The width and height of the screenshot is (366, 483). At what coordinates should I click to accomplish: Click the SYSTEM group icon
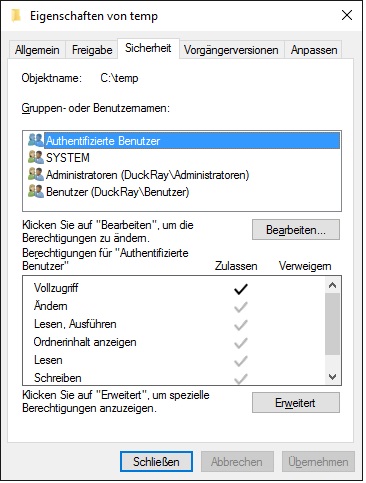(x=36, y=157)
